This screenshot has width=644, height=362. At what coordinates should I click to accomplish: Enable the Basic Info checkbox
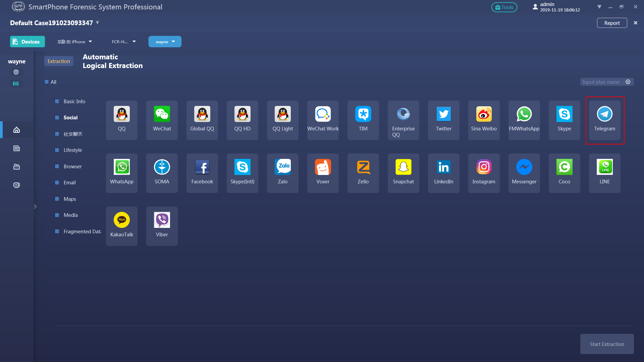tap(57, 101)
